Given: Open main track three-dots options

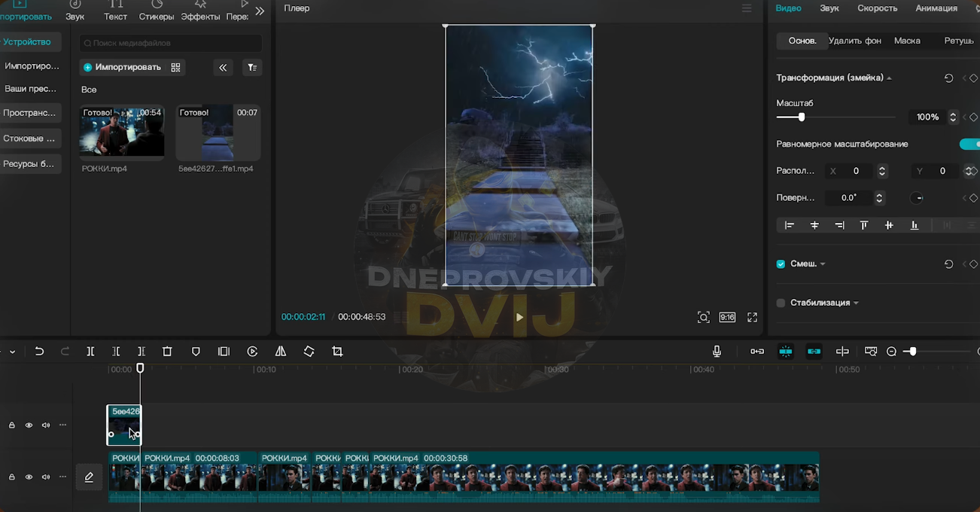Looking at the screenshot, I should click(63, 477).
